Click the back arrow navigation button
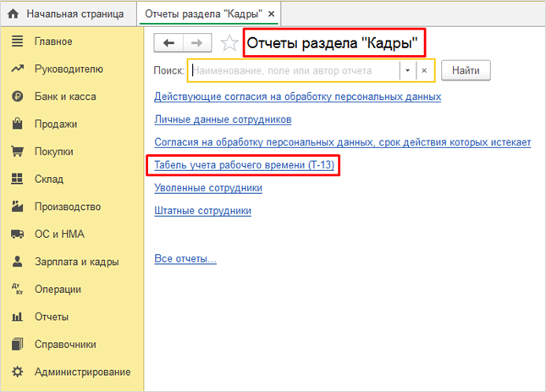Viewport: 546px width, 392px height. pos(168,42)
